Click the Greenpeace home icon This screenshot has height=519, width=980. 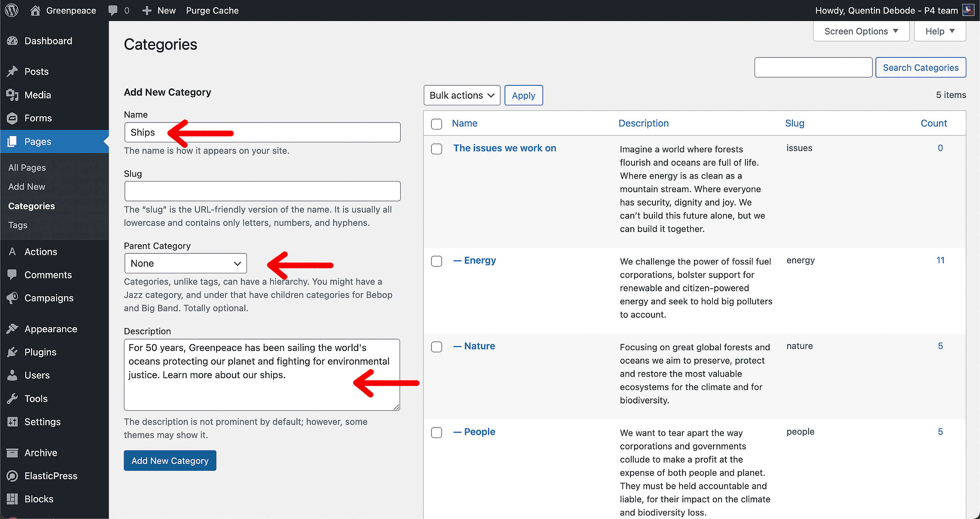tap(35, 10)
